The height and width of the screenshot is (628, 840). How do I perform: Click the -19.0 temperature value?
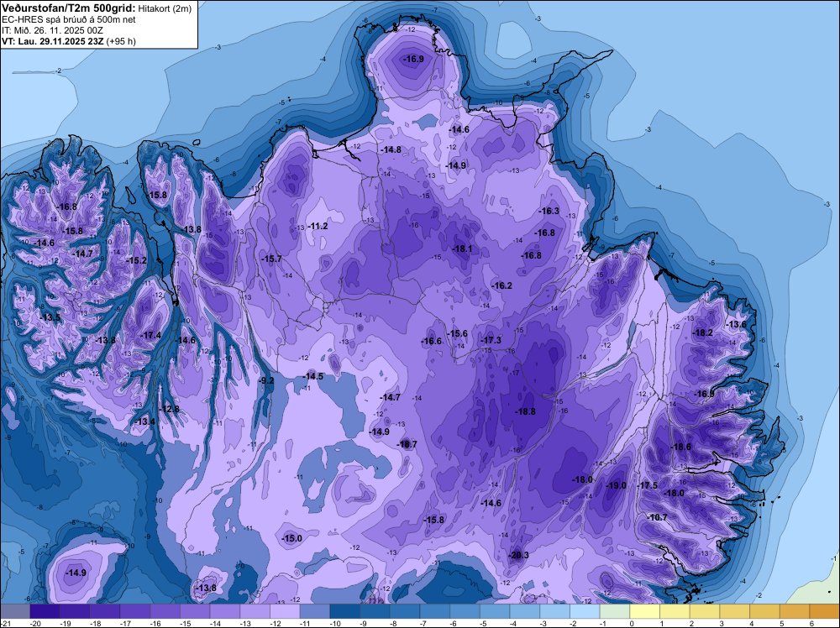616,485
